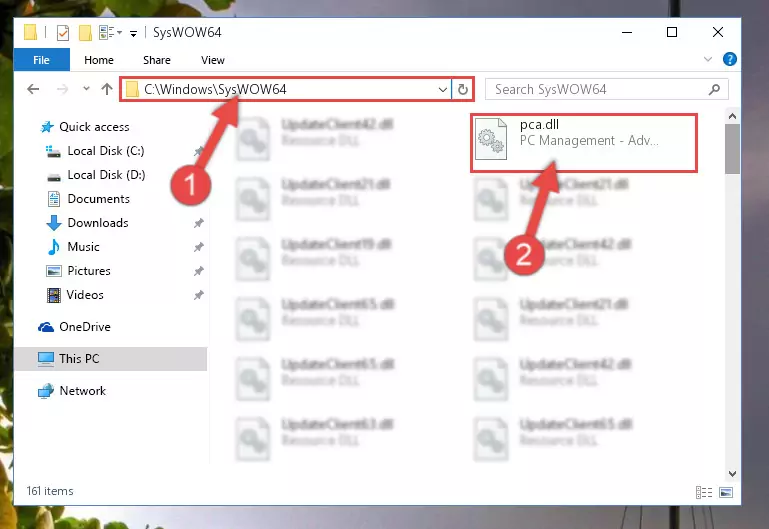Image resolution: width=769 pixels, height=529 pixels.
Task: Go up one folder level
Action: [106, 89]
